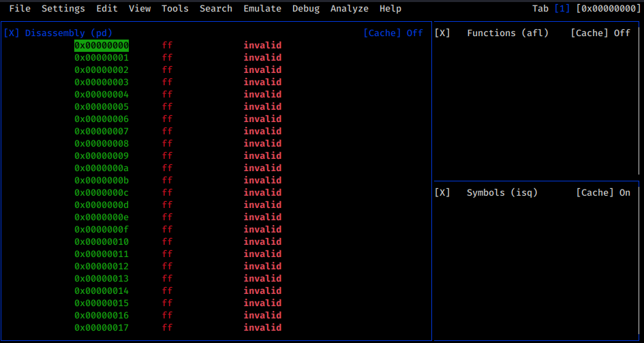Toggle the Disassembly panel Cache setting

[393, 33]
